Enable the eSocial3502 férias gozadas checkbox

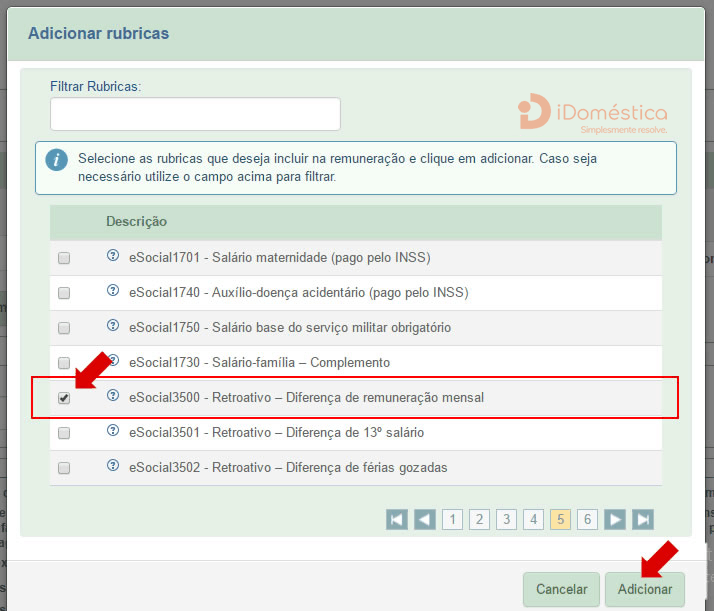point(64,468)
